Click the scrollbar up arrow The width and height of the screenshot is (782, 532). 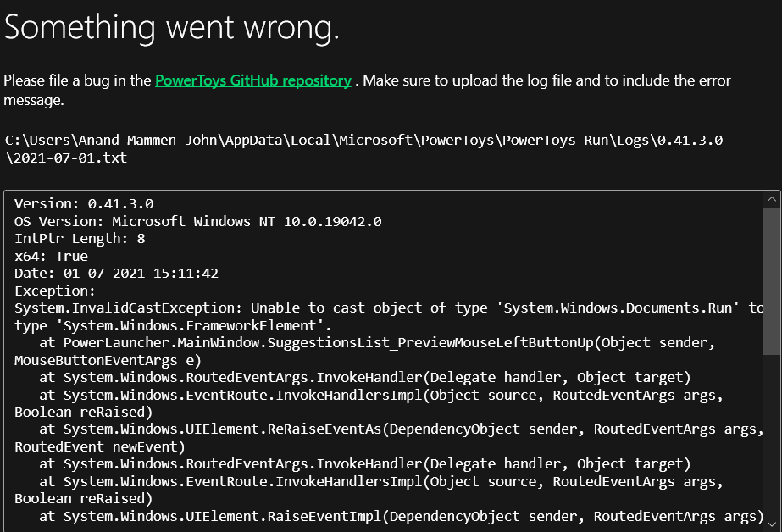(x=771, y=197)
